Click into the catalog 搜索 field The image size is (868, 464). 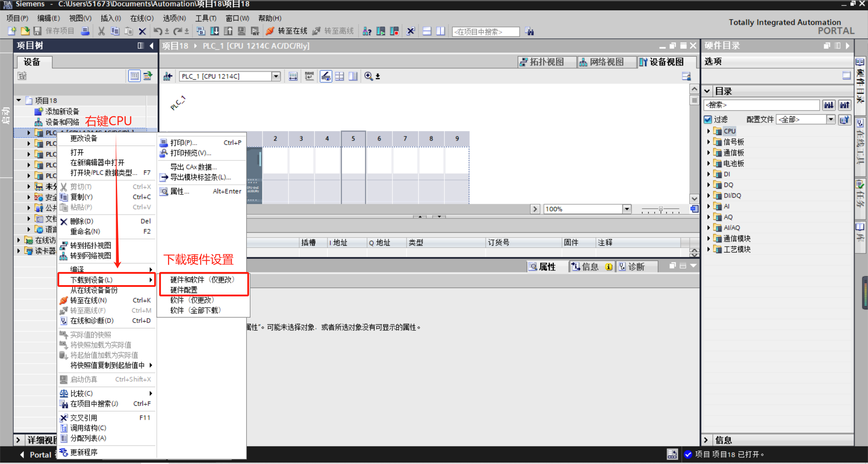point(762,105)
